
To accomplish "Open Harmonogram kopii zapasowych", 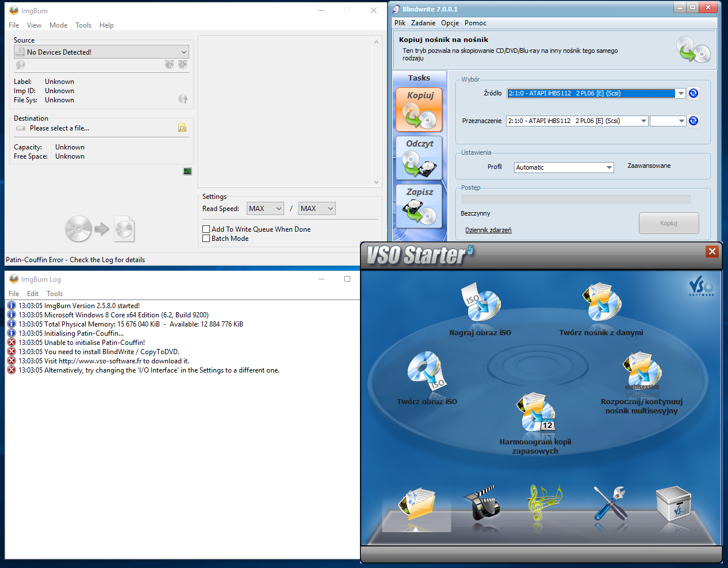I will (x=535, y=423).
